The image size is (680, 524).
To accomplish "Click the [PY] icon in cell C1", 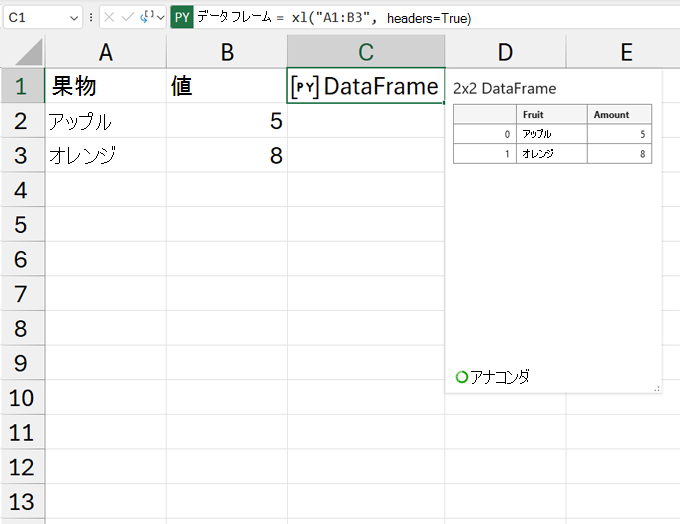I will [x=305, y=87].
